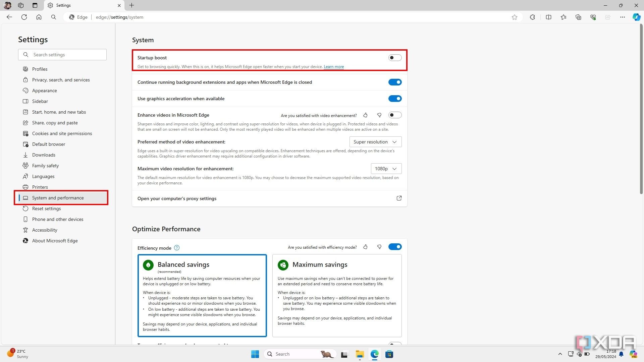The width and height of the screenshot is (644, 362).
Task: Open Downloads settings section
Action: click(x=62, y=155)
